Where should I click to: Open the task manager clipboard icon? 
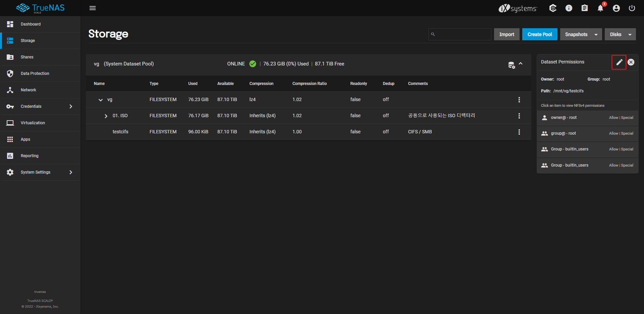585,8
